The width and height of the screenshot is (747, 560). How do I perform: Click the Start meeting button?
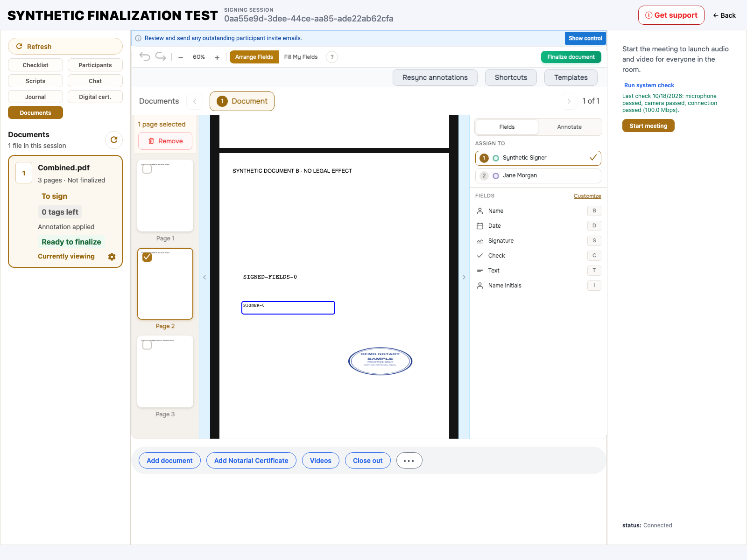tap(648, 126)
